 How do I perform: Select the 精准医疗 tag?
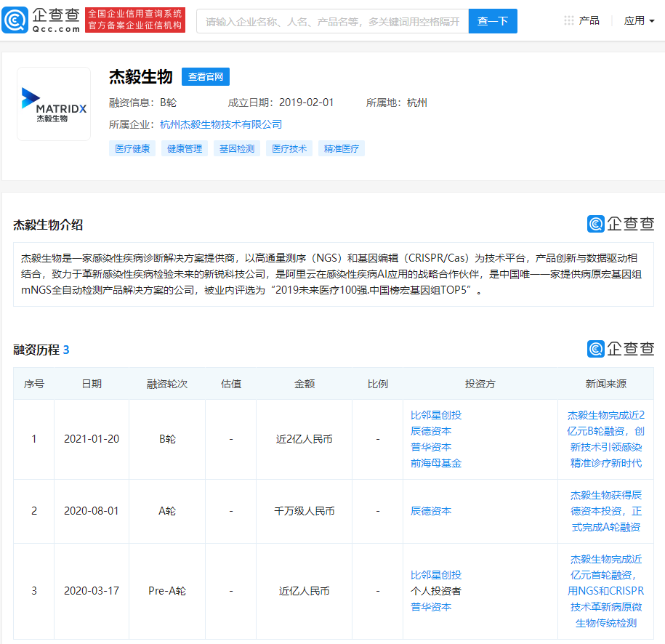(x=342, y=148)
